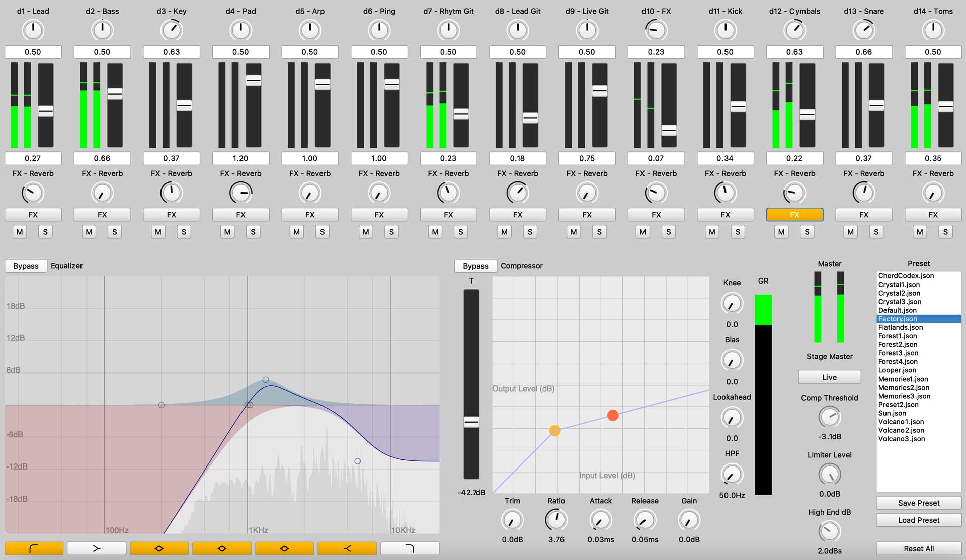Toggle the Equalizer Bypass button
This screenshot has width=966, height=560.
pyautogui.click(x=26, y=266)
